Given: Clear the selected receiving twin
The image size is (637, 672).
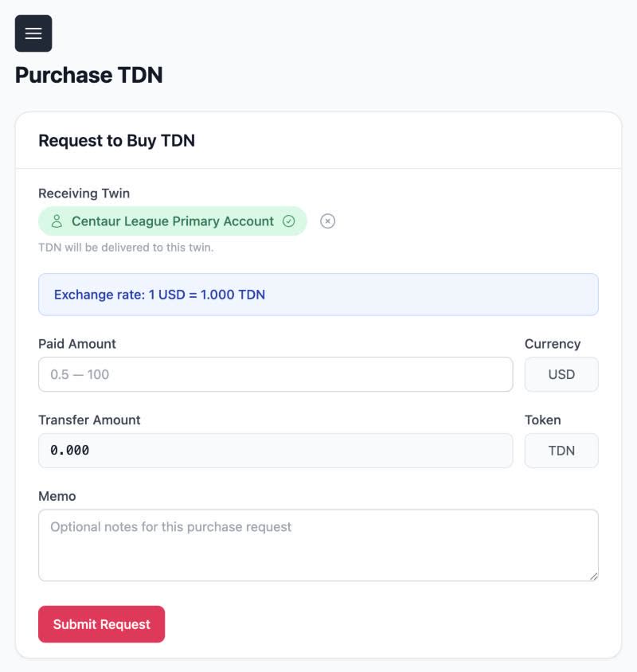Looking at the screenshot, I should click(x=327, y=221).
